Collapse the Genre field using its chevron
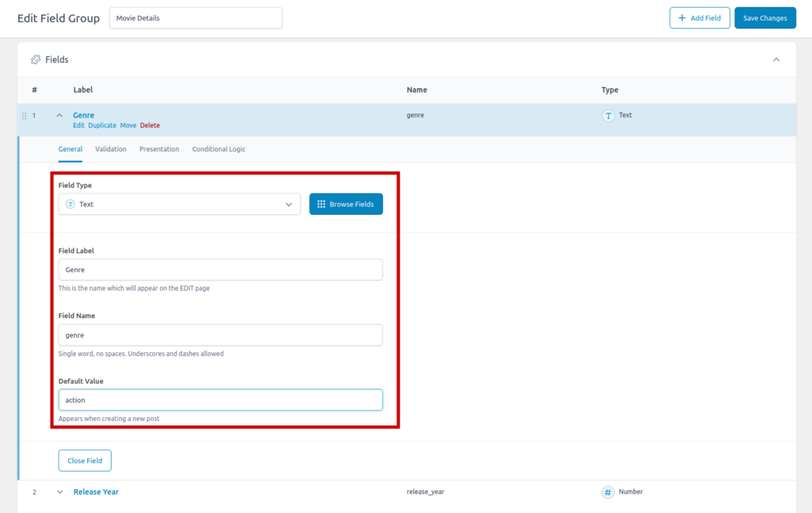 pyautogui.click(x=59, y=114)
